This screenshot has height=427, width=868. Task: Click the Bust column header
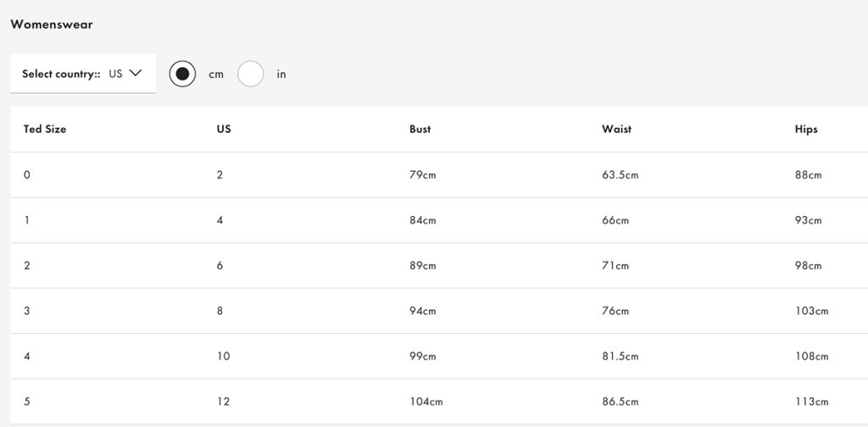point(420,130)
